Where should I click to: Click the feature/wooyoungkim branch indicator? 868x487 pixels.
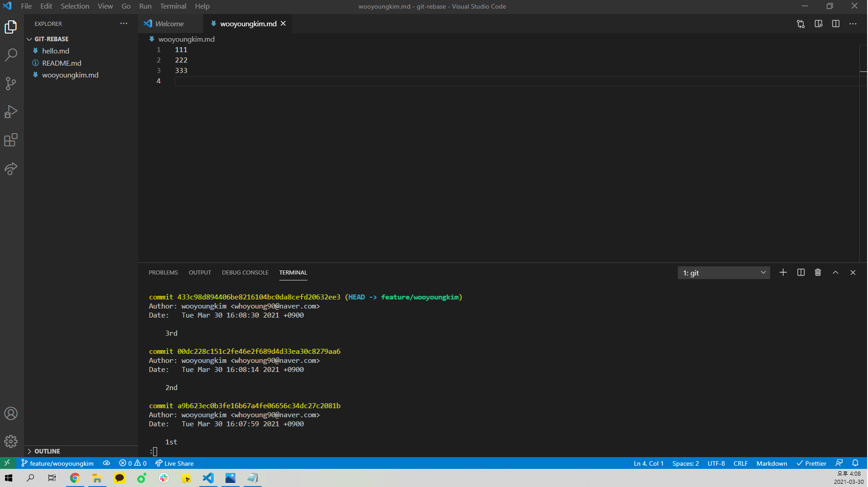(58, 463)
